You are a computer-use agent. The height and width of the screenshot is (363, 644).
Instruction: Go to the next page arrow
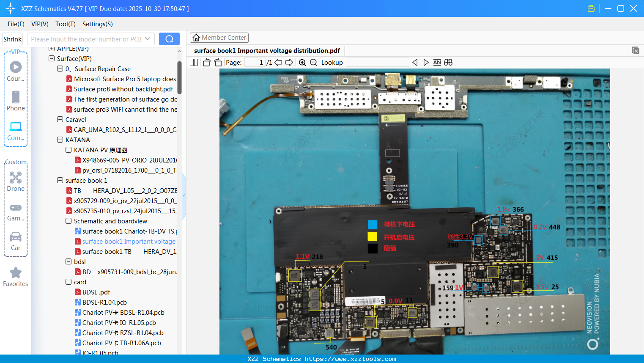pyautogui.click(x=289, y=62)
